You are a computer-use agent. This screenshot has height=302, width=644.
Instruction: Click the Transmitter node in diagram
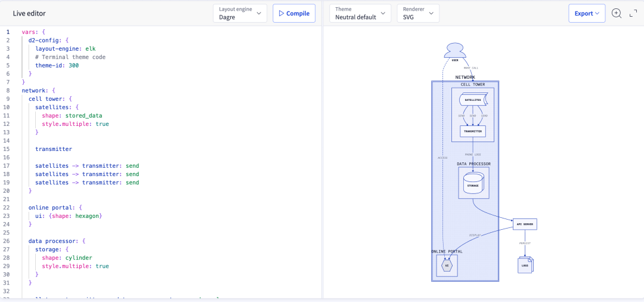(x=473, y=131)
